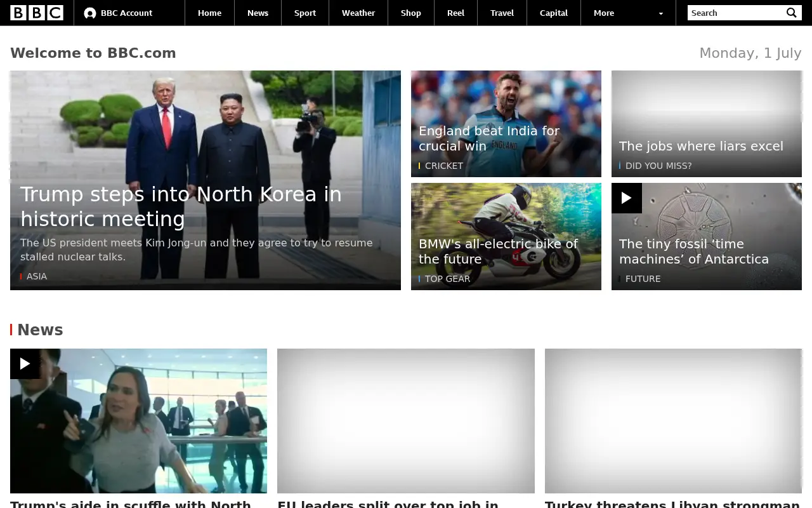Open The jobs where liars excel story
Image resolution: width=812 pixels, height=508 pixels.
pyautogui.click(x=701, y=146)
